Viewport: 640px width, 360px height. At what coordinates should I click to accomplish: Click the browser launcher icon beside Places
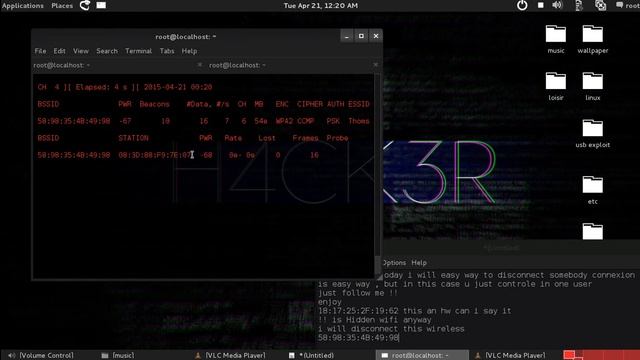pyautogui.click(x=85, y=5)
